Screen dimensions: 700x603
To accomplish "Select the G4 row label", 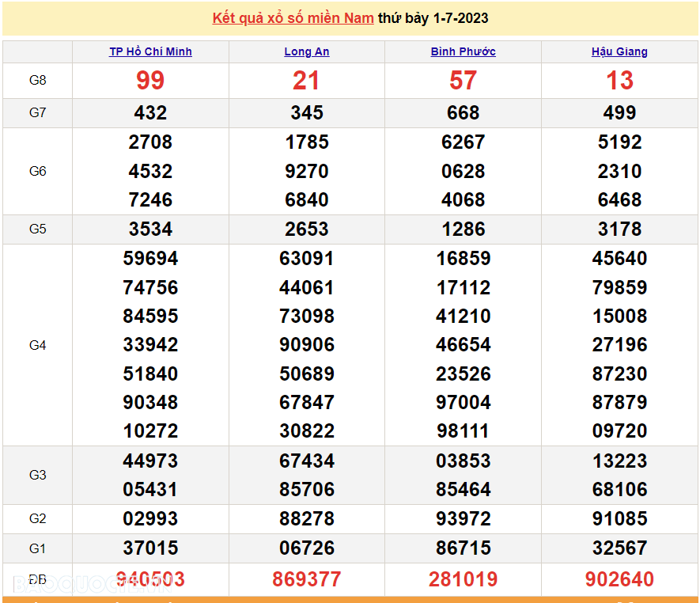I will point(37,345).
